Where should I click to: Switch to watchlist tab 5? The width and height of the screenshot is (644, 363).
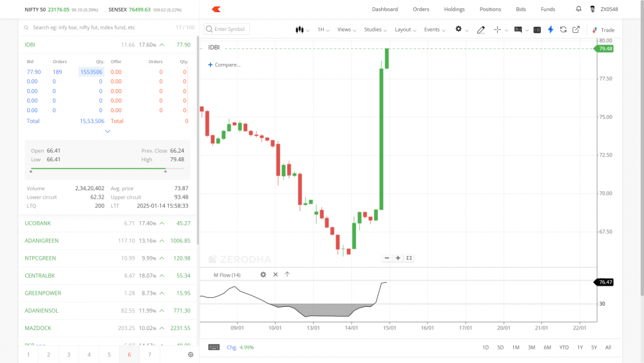(109, 355)
